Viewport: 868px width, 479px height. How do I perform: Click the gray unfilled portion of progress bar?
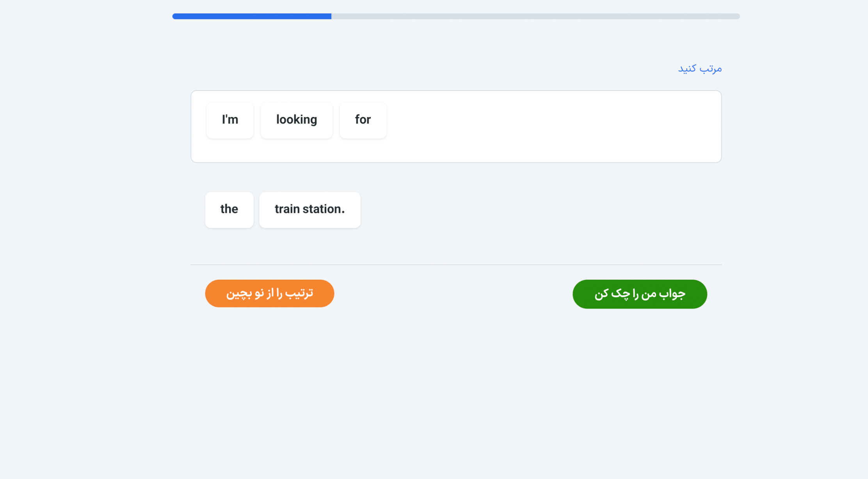tap(535, 16)
